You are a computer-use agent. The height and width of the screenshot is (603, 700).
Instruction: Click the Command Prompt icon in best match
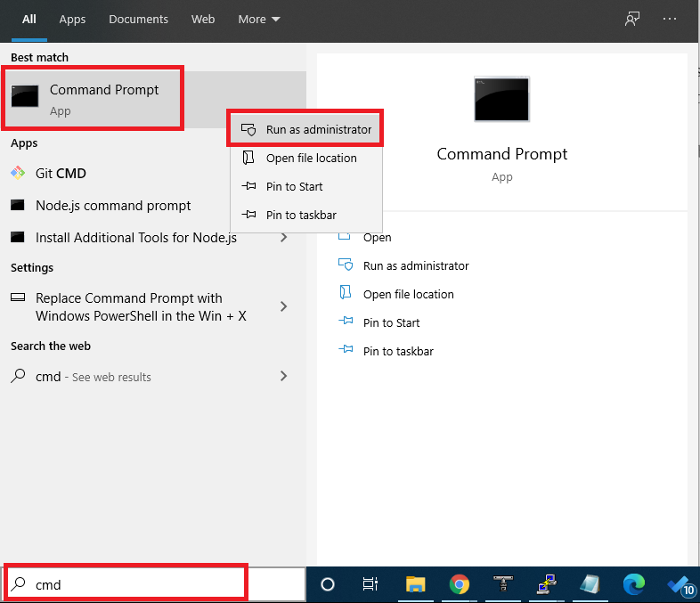[25, 96]
